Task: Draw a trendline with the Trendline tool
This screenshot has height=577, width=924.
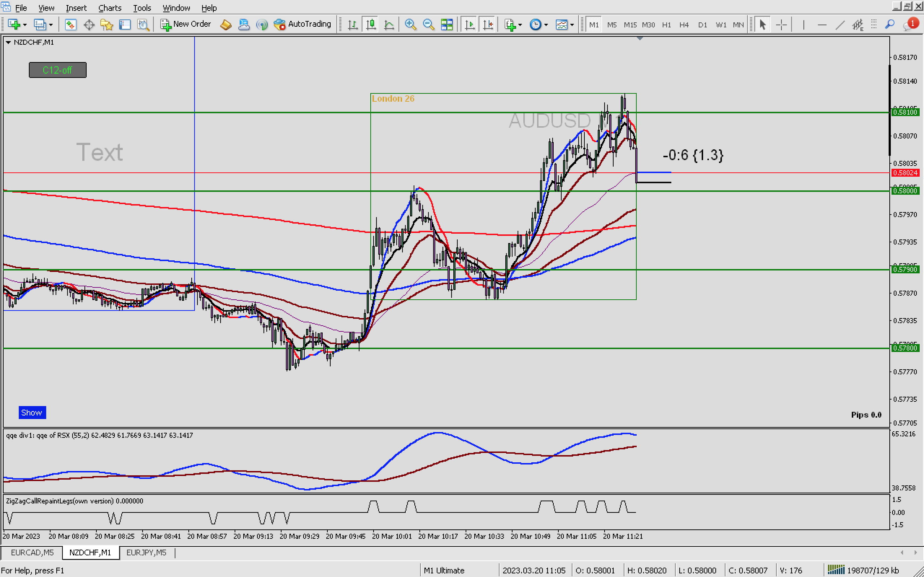Action: (x=840, y=25)
